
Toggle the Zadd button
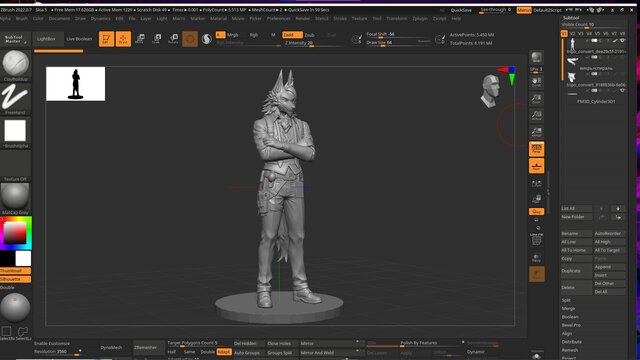(292, 35)
